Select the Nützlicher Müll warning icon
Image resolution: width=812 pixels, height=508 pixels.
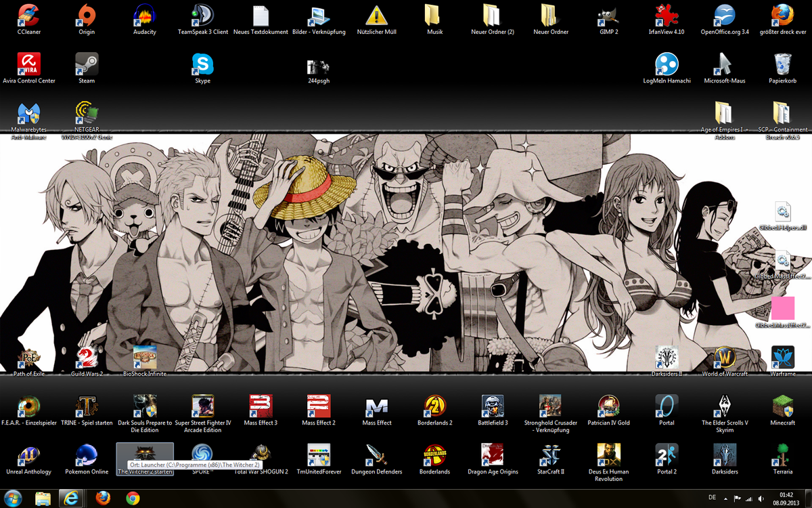pos(377,15)
